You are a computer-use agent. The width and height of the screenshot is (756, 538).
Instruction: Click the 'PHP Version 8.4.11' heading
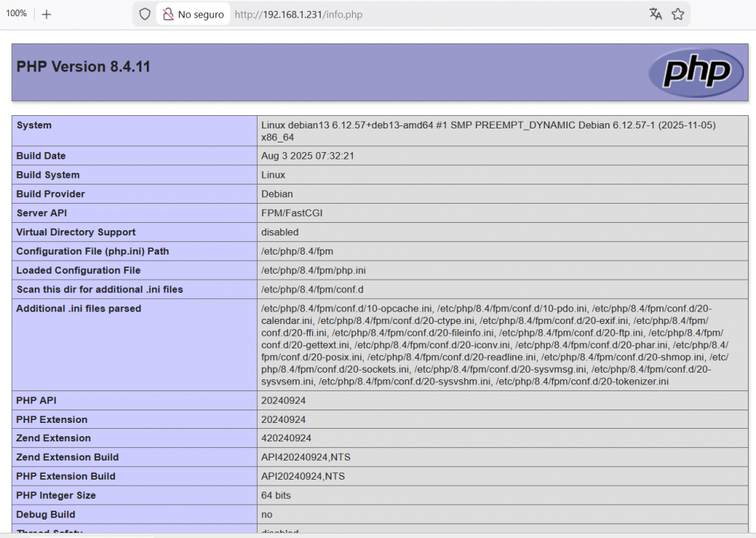click(83, 67)
